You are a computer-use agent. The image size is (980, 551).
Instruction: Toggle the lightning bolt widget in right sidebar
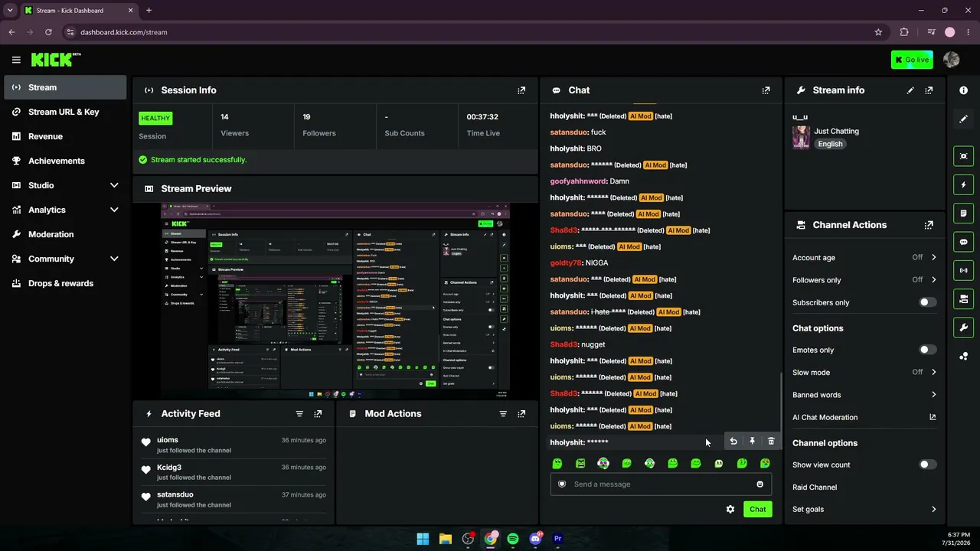(x=963, y=184)
